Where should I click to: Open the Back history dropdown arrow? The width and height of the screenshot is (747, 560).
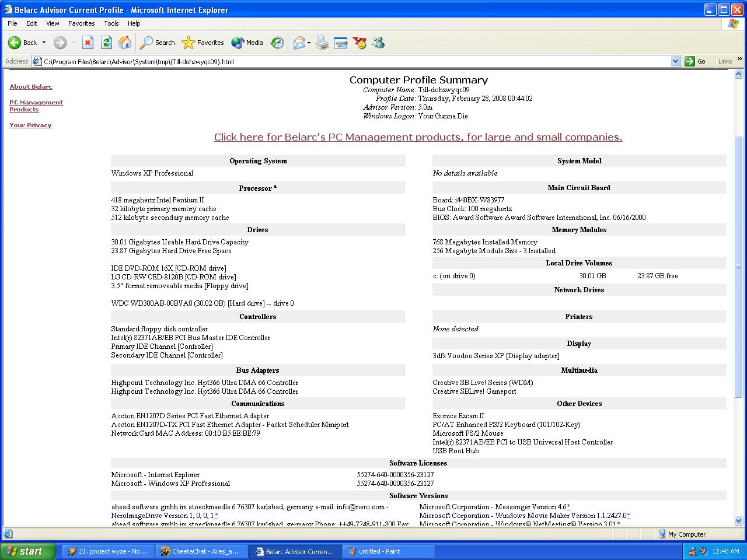coord(44,43)
